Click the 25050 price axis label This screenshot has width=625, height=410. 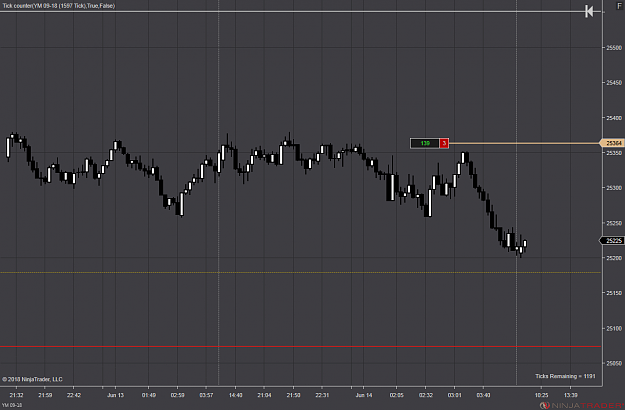pyautogui.click(x=614, y=363)
